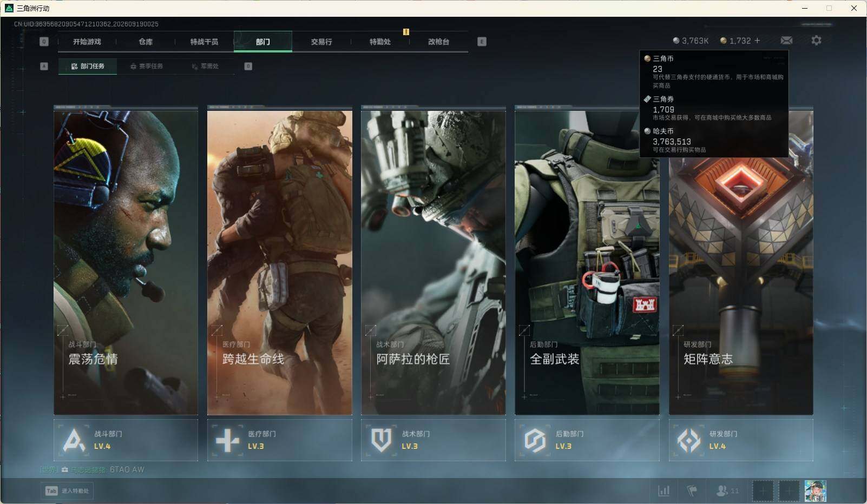Open the 医疗部门 LV.3 level panel
The height and width of the screenshot is (504, 867).
[279, 440]
